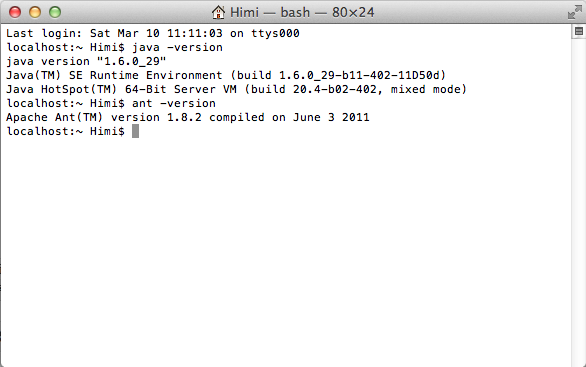Image resolution: width=586 pixels, height=367 pixels.
Task: Click the last 'localhost:~ Himi$' prompt
Action: coord(65,131)
